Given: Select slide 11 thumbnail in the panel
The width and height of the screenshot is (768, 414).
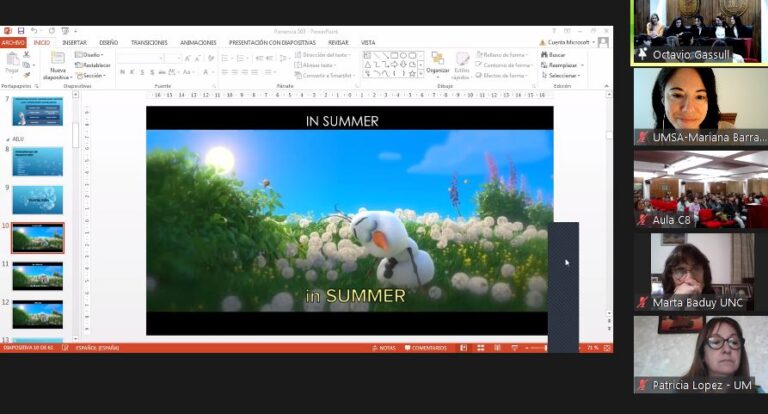Looking at the screenshot, I should tap(38, 276).
